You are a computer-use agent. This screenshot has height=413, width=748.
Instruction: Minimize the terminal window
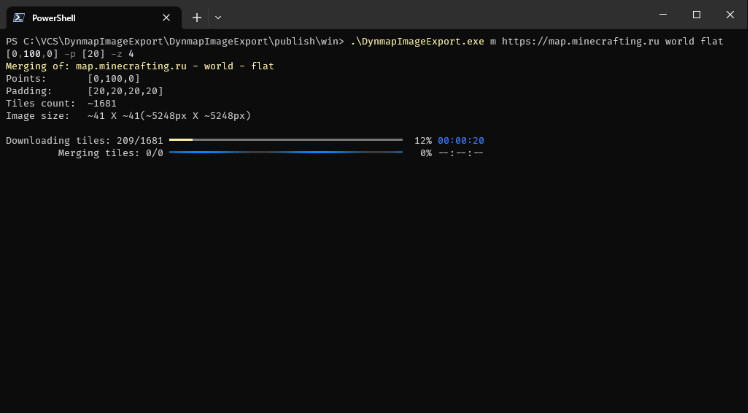663,15
